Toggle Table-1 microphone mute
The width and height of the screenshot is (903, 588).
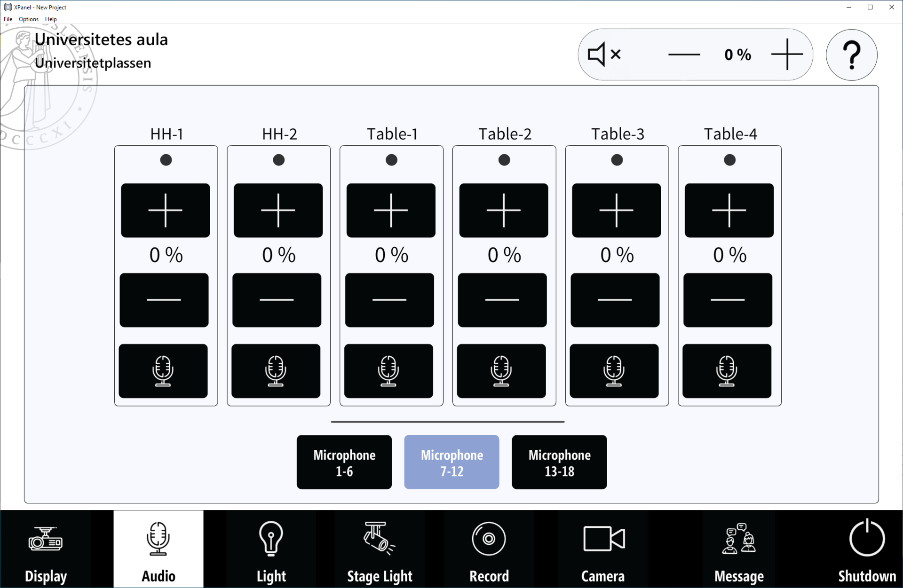point(389,371)
